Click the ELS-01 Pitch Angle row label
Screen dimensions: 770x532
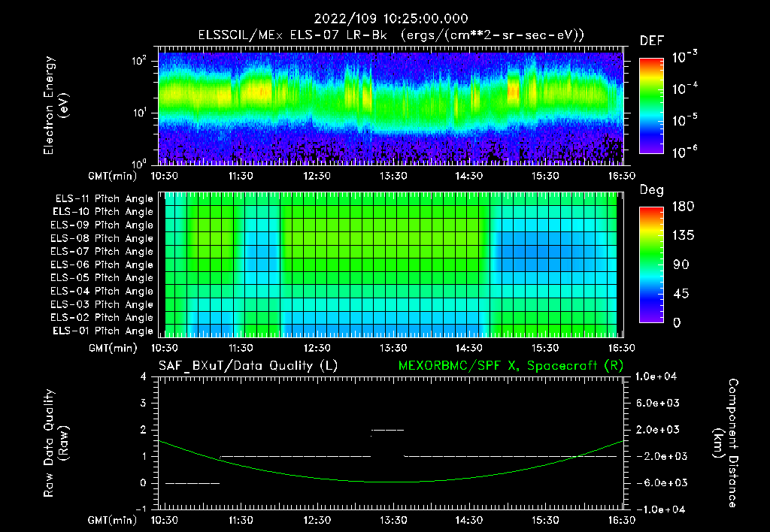click(102, 331)
